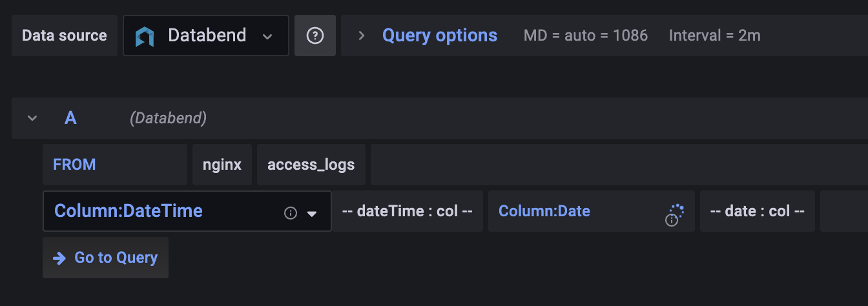Viewport: 868px width, 306px height.
Task: Click query name A to rename
Action: point(70,118)
